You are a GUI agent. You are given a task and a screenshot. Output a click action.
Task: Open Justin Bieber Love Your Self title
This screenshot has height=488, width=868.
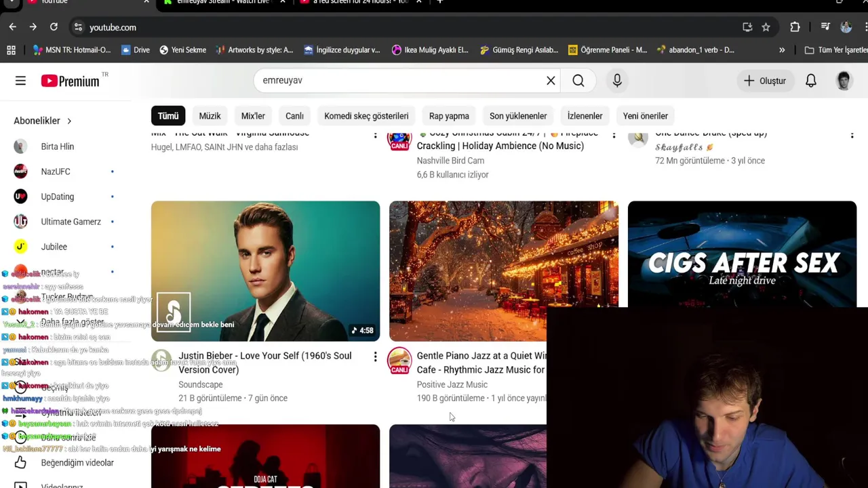coord(265,363)
